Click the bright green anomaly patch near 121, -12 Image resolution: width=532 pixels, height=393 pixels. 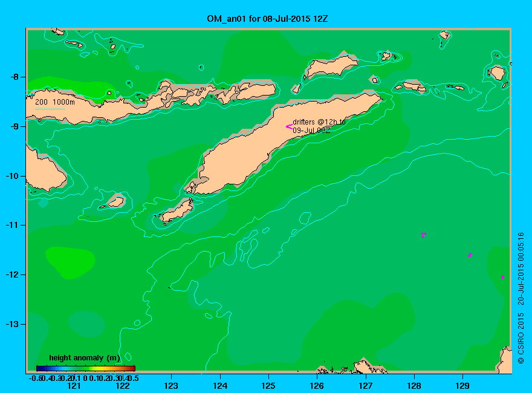click(x=70, y=262)
